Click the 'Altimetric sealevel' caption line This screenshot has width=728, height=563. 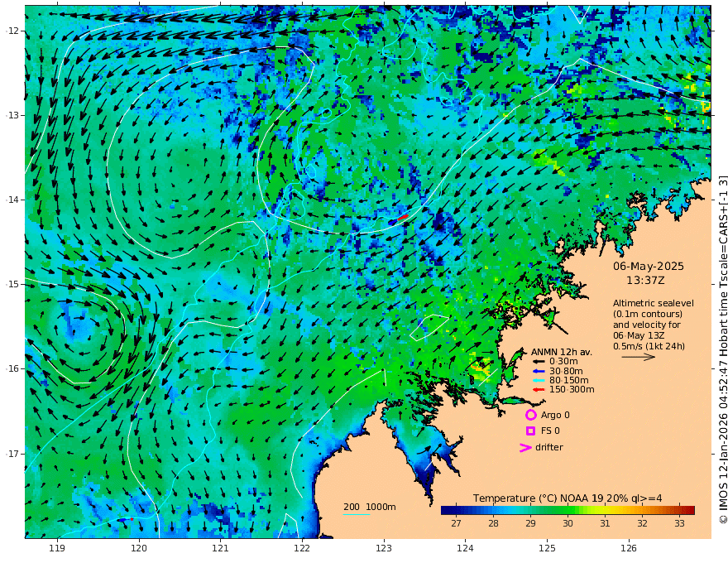pos(654,303)
